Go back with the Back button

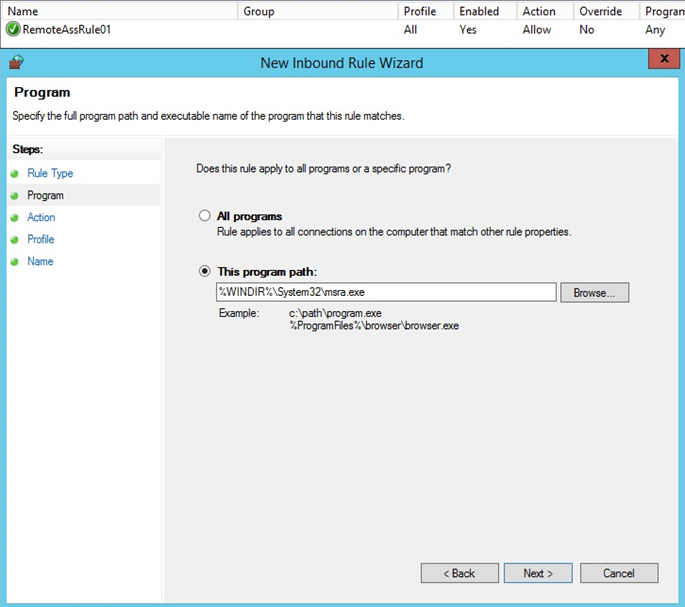click(x=460, y=573)
